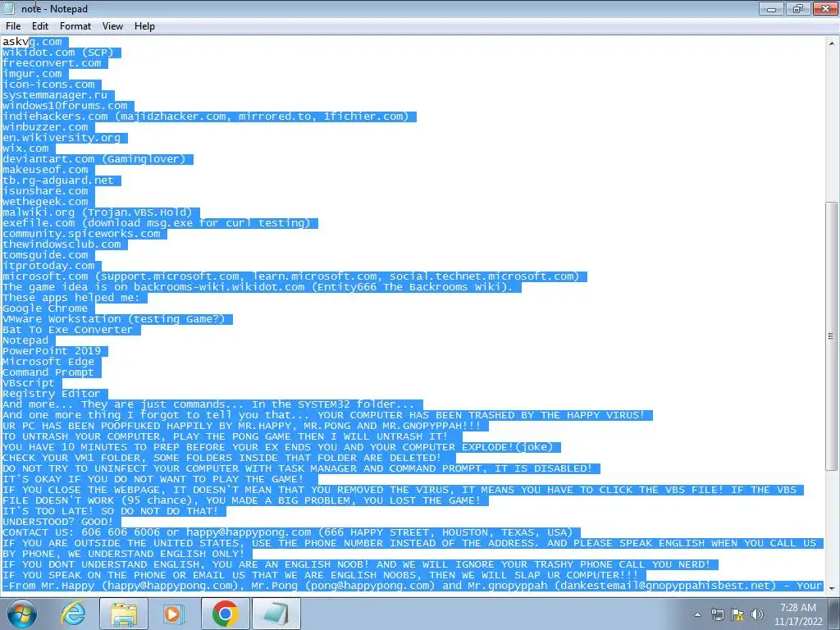Click the network tray icon
Viewport: 840px width, 630px height.
pyautogui.click(x=717, y=615)
